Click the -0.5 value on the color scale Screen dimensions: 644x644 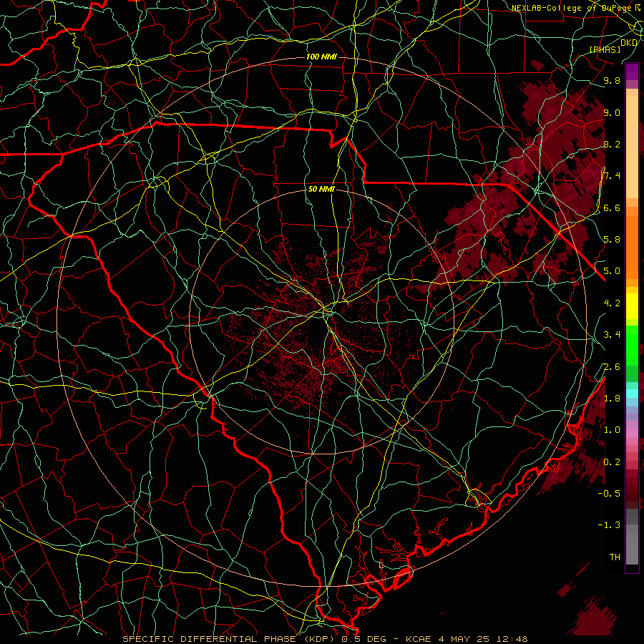coord(609,494)
